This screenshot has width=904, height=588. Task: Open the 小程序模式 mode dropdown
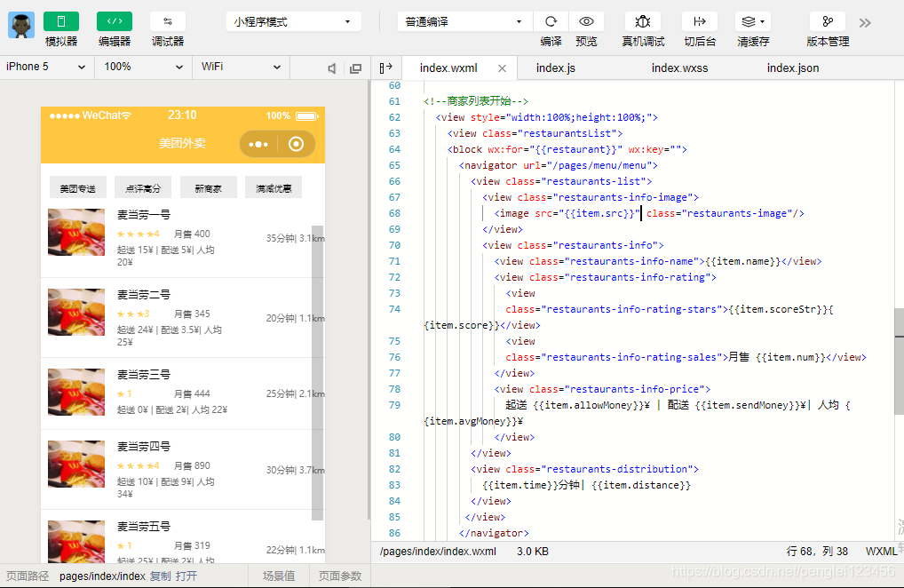click(x=293, y=22)
